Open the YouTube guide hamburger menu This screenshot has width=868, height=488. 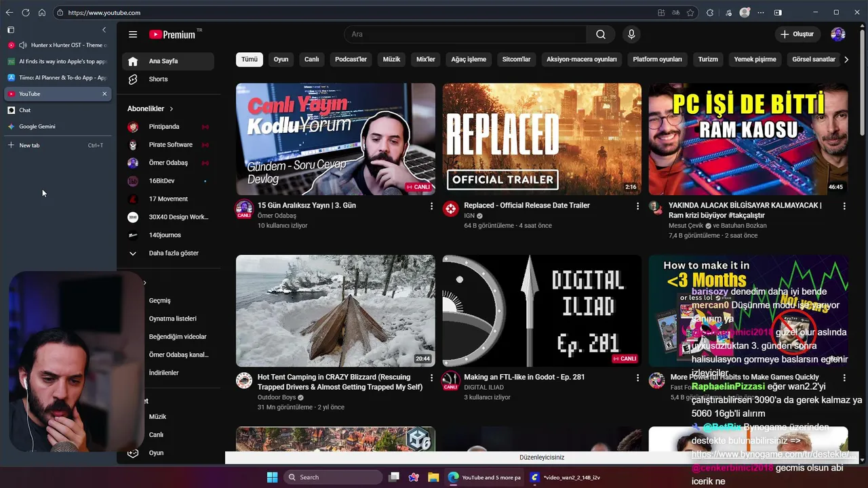point(133,35)
